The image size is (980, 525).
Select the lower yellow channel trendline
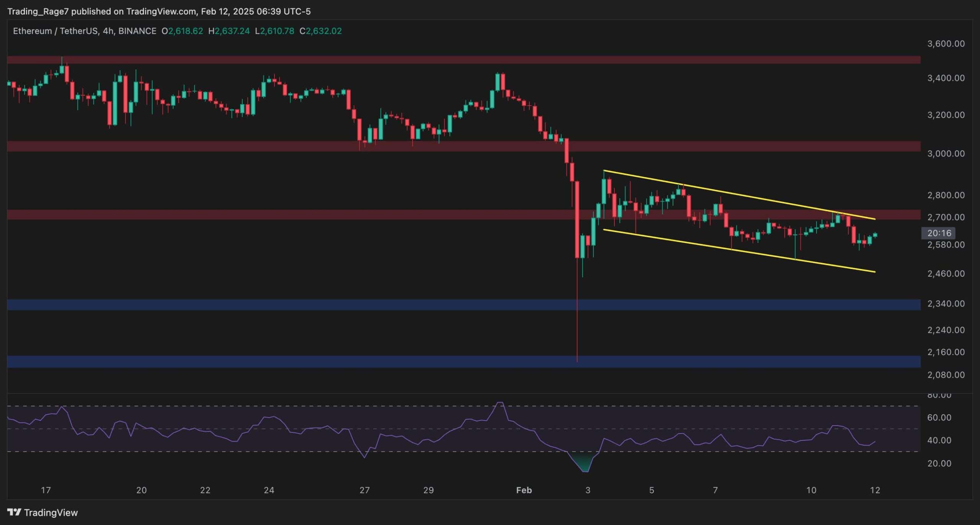(x=739, y=251)
